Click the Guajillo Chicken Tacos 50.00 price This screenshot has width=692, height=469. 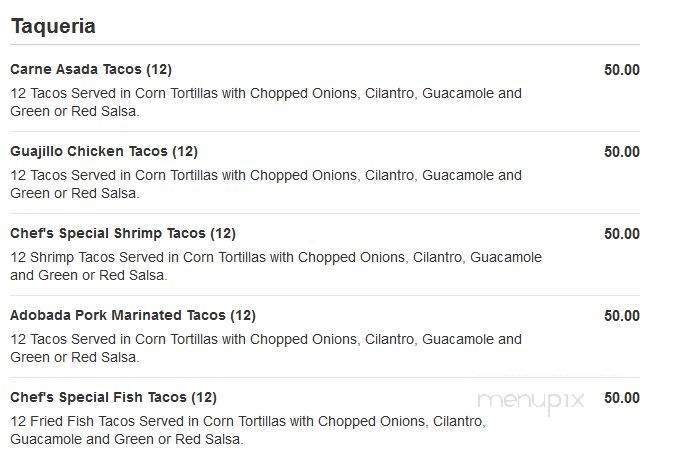622,152
